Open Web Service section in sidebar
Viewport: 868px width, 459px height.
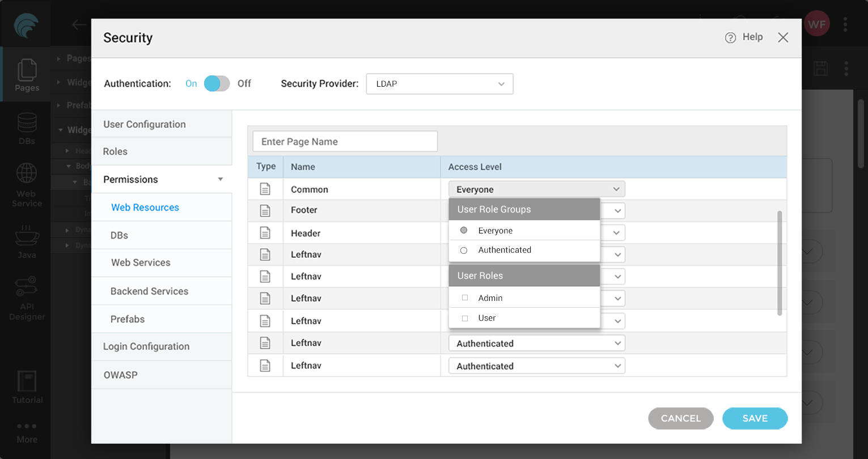(x=27, y=185)
